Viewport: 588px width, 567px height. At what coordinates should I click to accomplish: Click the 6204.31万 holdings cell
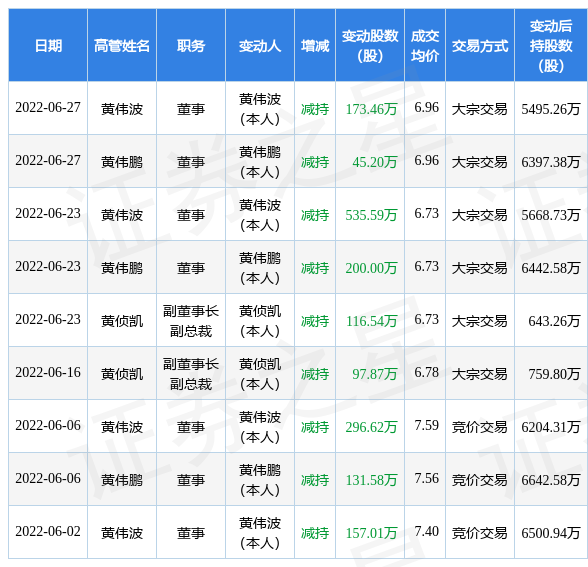click(551, 427)
